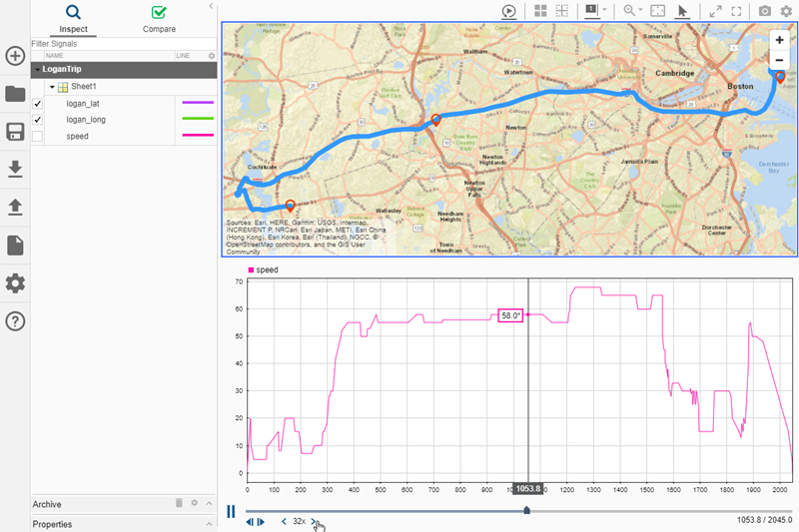Screen dimensions: 799x532
Task: Open a session via the folder icon
Action: 15,94
